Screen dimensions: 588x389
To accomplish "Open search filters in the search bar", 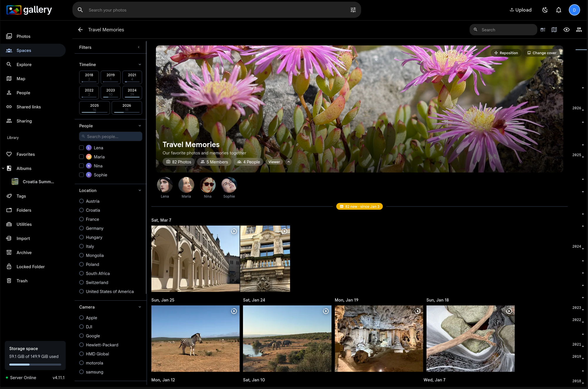I will click(353, 10).
